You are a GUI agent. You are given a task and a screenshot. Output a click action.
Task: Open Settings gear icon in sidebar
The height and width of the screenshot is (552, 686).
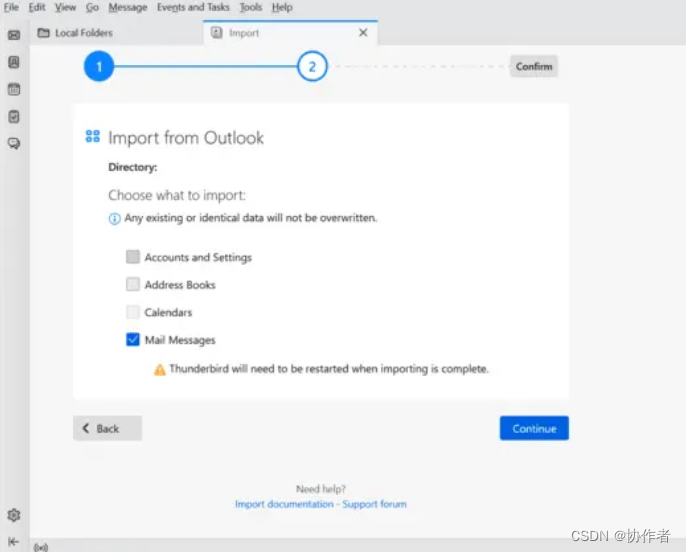14,515
